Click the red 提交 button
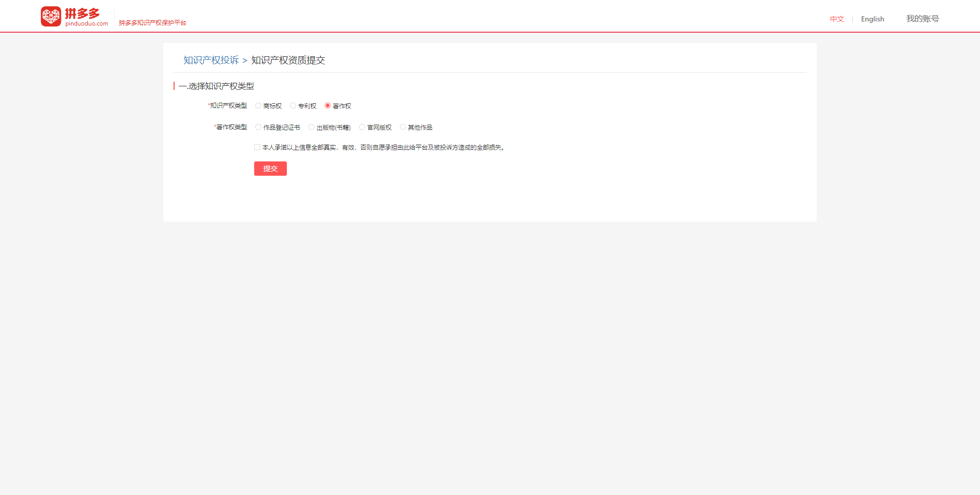Screen dimensions: 980x495 tap(271, 169)
